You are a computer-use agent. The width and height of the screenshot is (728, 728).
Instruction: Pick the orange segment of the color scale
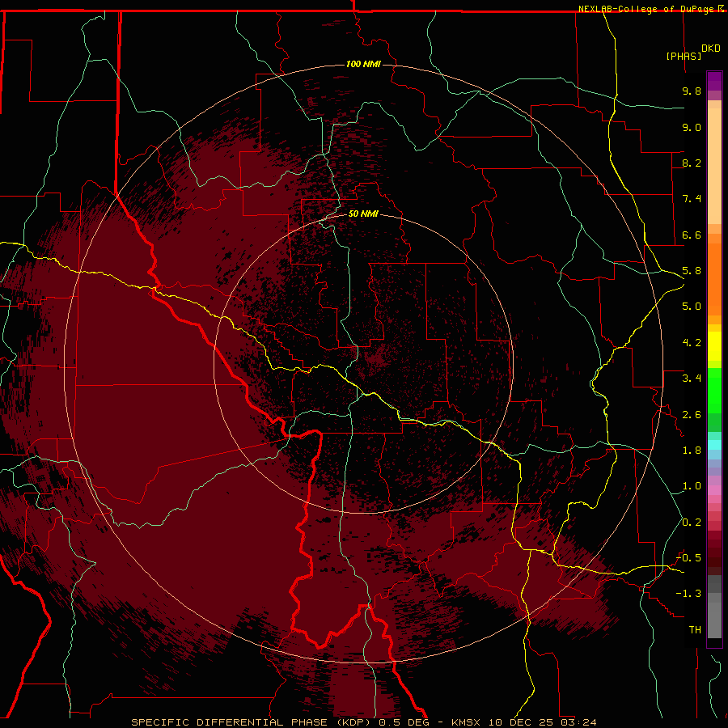pos(714,279)
